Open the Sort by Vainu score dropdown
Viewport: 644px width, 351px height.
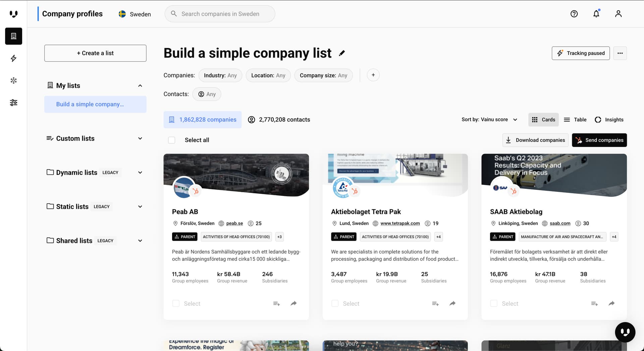pyautogui.click(x=489, y=120)
